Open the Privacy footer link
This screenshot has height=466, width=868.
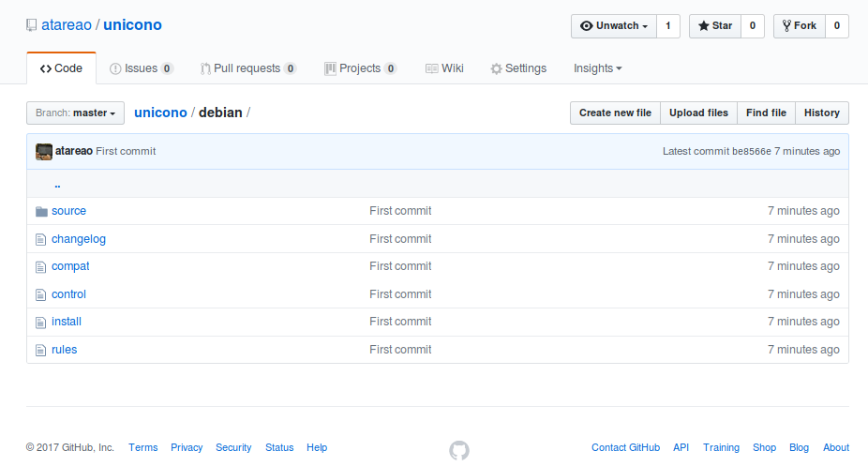187,447
